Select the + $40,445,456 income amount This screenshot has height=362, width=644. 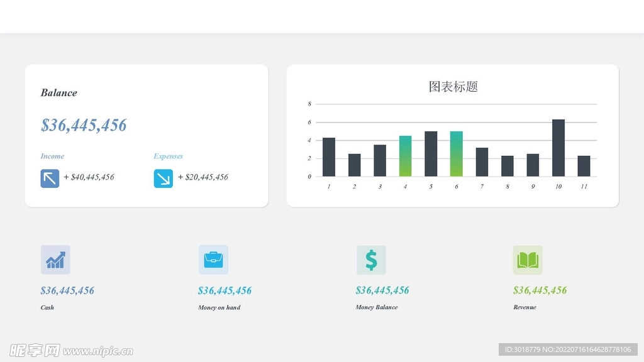(x=89, y=177)
